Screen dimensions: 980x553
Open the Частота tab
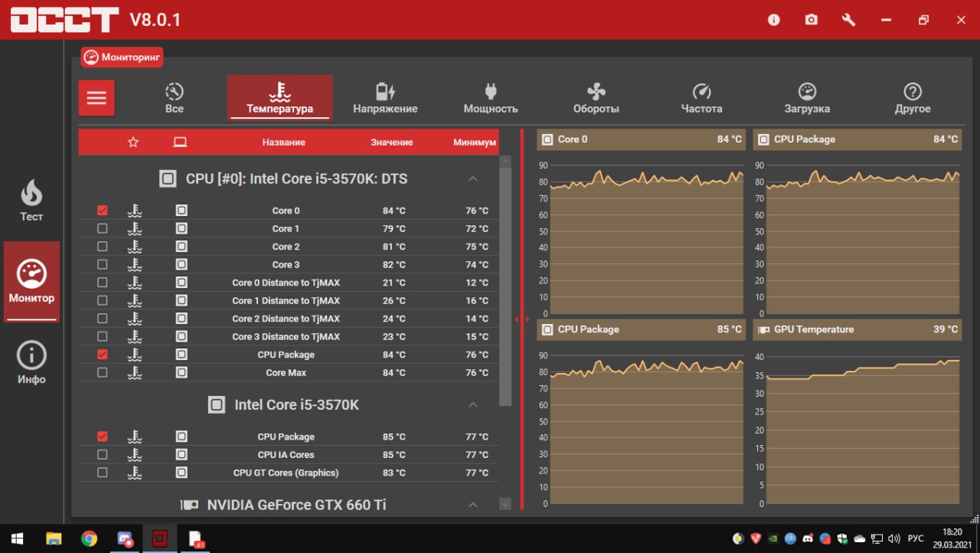point(701,98)
